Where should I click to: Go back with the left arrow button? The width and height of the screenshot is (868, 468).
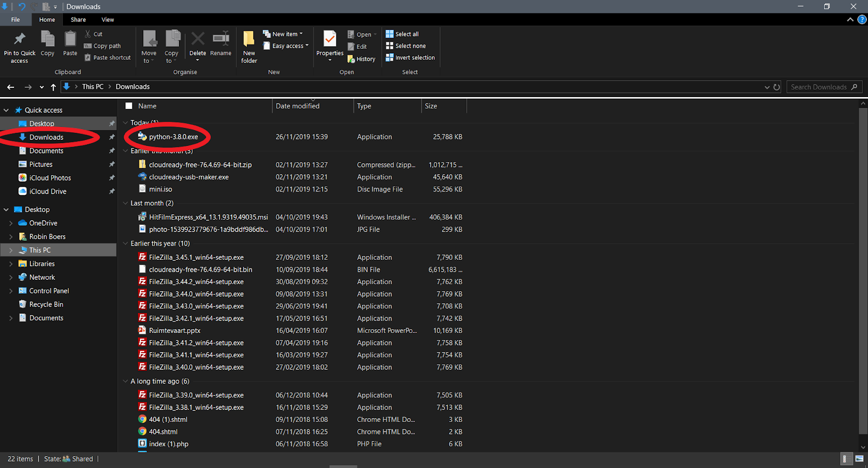click(x=10, y=87)
